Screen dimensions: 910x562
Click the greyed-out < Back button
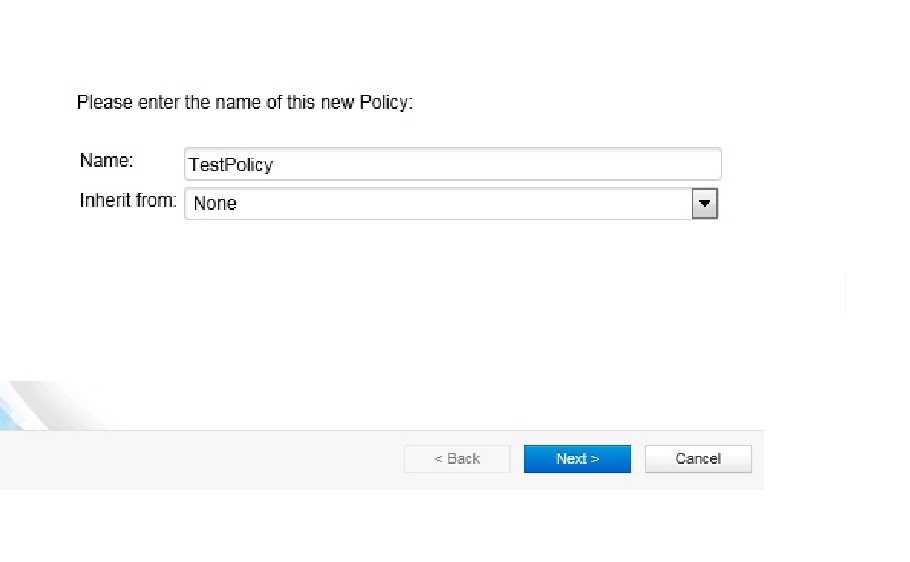(x=457, y=459)
